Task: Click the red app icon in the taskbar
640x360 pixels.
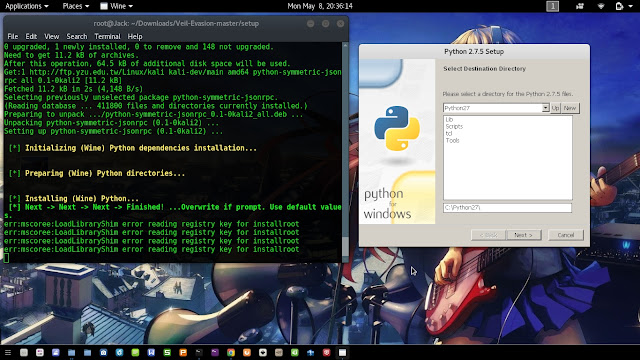Action: 326,352
